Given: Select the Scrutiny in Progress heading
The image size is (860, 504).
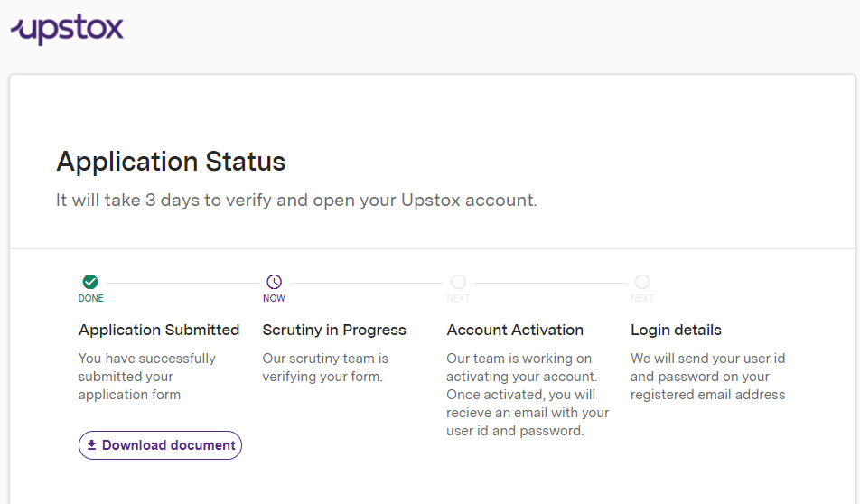Looking at the screenshot, I should tap(334, 331).
